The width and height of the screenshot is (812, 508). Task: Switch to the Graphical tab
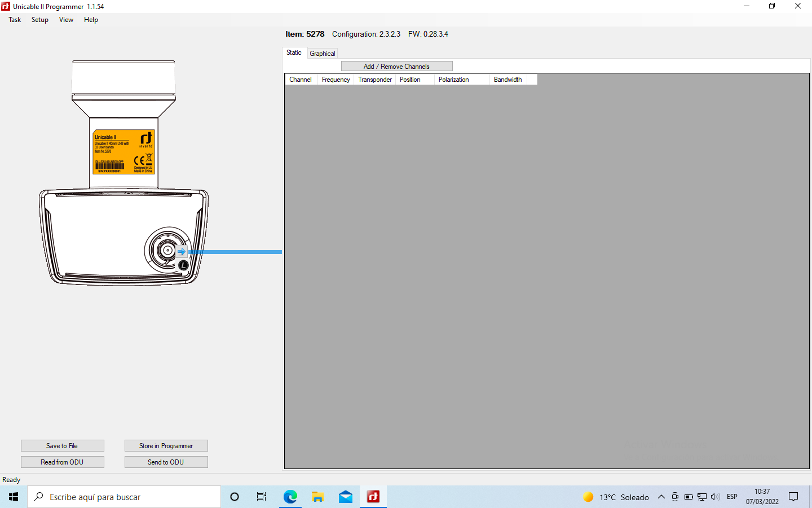point(323,54)
